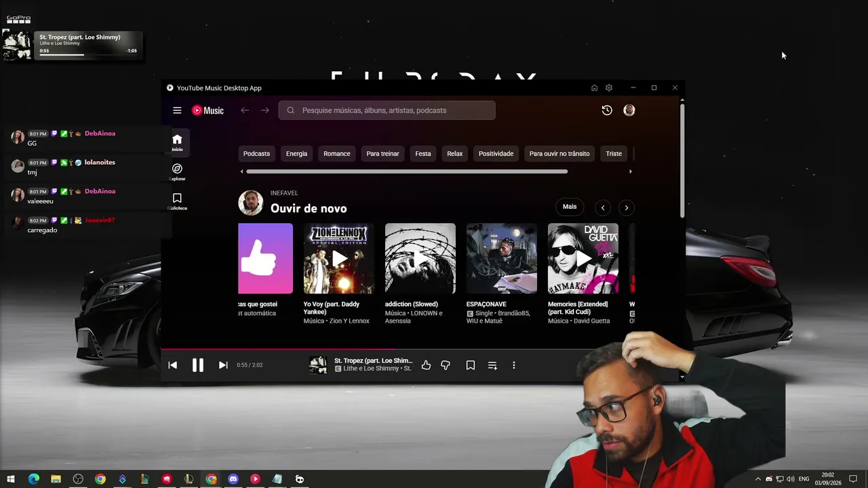Click the horizontal scrollbar under the chips
The image size is (868, 488).
(408, 171)
